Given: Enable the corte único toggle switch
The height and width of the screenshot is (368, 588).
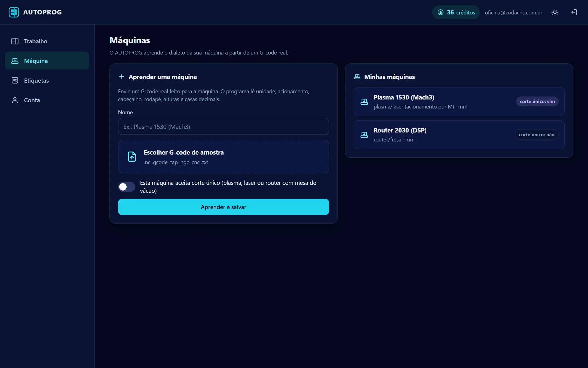Looking at the screenshot, I should pyautogui.click(x=126, y=187).
